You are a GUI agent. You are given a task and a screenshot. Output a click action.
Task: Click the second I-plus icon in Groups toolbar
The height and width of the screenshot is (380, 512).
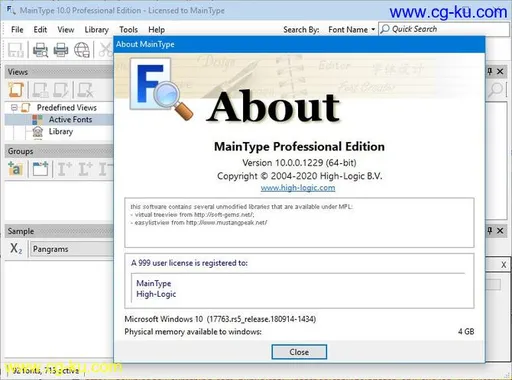(85, 169)
